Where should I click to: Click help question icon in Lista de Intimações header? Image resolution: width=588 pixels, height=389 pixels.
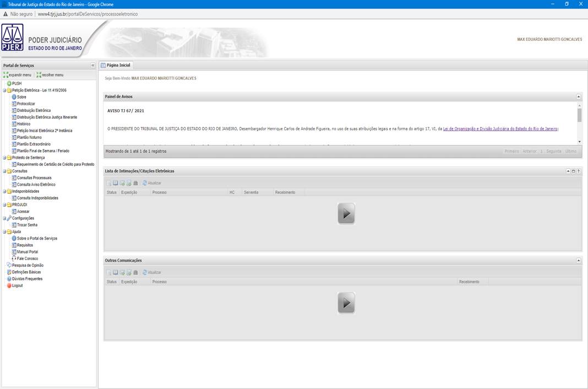coord(579,171)
